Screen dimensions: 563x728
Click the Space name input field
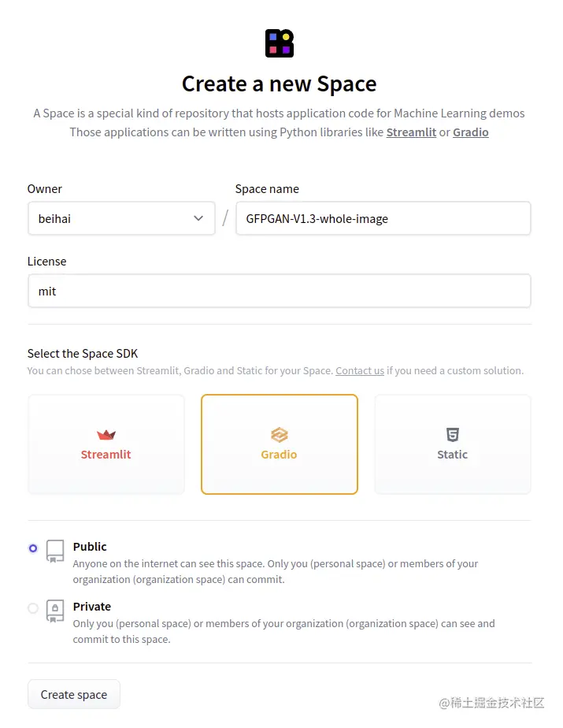pos(383,218)
